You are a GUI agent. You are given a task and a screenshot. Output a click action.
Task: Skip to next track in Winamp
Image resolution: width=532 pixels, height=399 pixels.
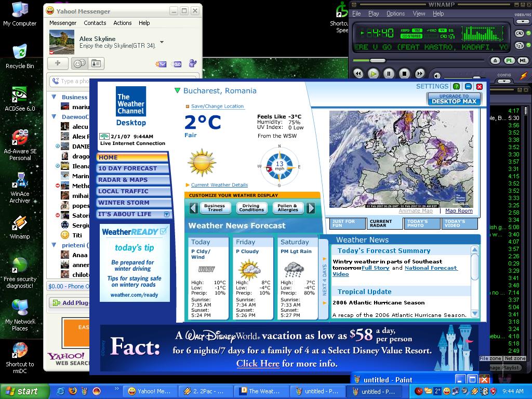click(x=420, y=74)
